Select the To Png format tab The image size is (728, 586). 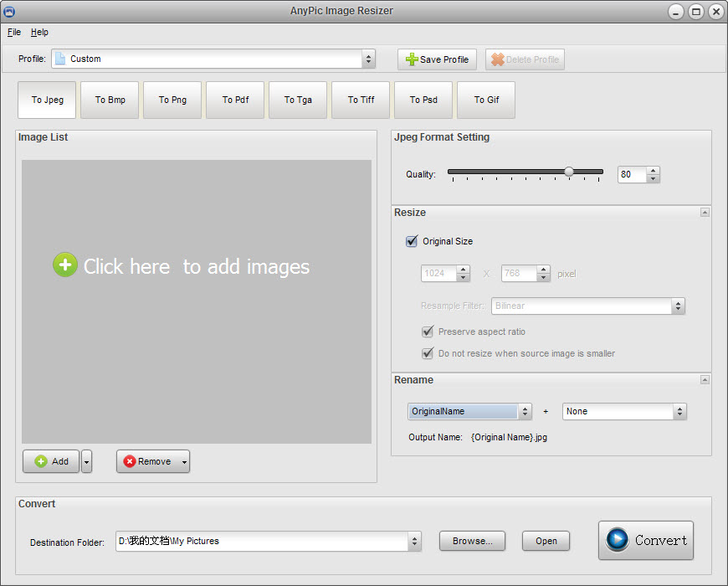point(172,100)
